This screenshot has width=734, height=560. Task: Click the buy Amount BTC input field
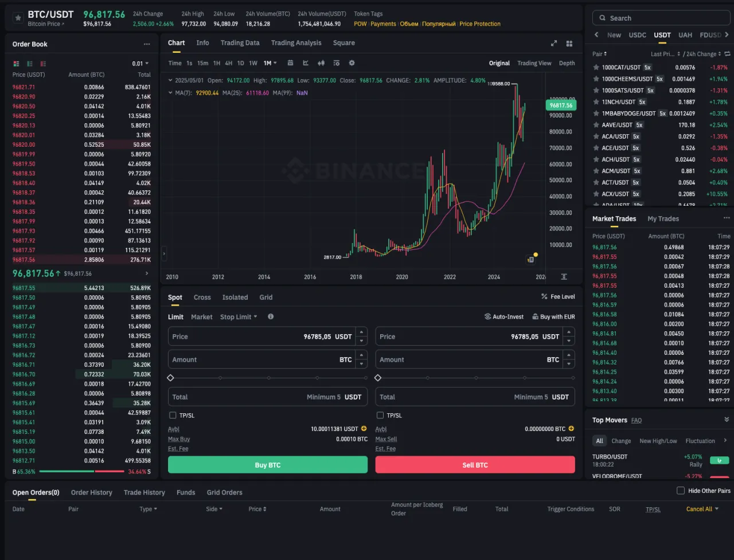click(268, 360)
